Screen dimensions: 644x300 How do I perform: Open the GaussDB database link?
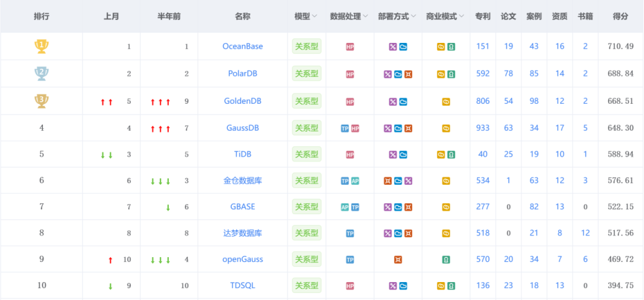[242, 128]
